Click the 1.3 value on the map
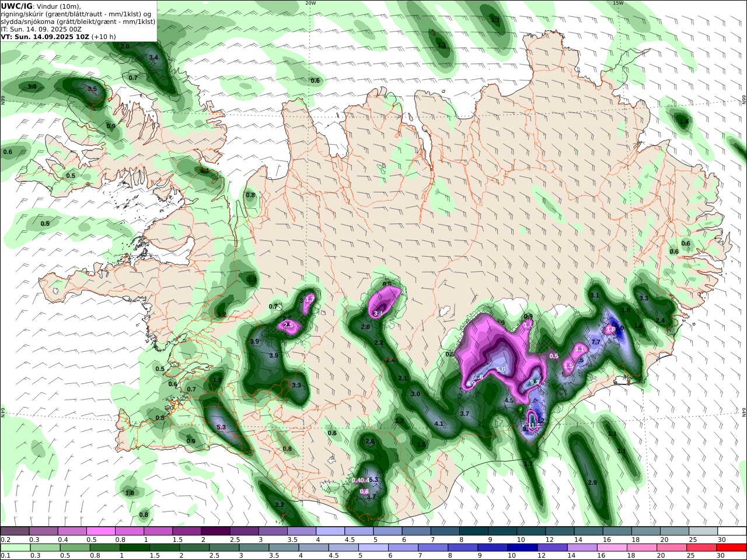Screen dimensions: 747x560 point(252,280)
